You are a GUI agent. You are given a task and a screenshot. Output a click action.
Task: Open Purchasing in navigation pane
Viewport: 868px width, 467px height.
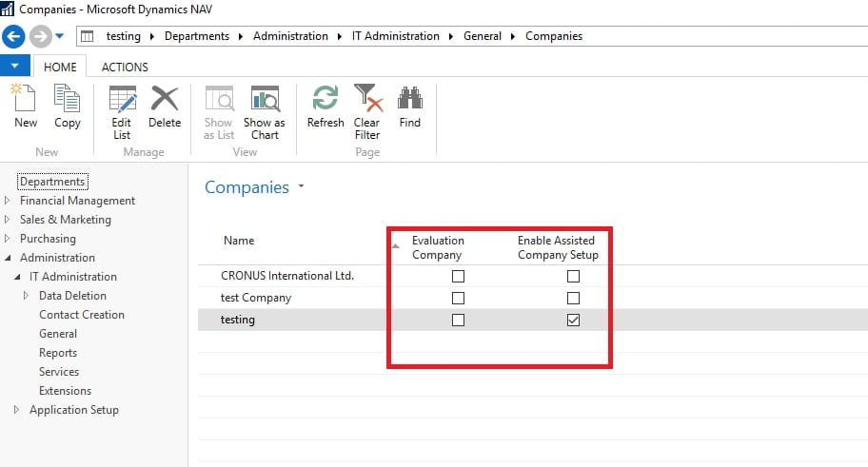[48, 239]
